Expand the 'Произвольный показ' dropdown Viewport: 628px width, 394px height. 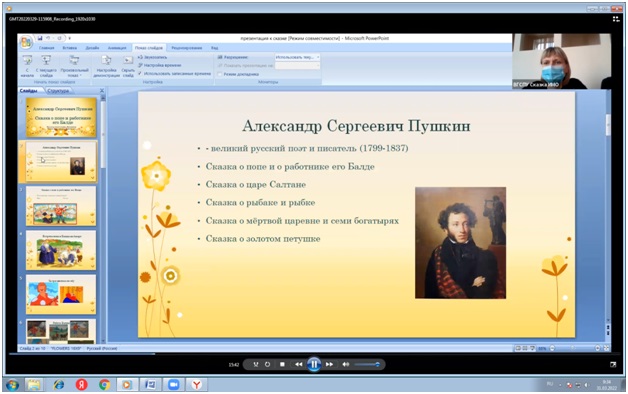pyautogui.click(x=74, y=66)
